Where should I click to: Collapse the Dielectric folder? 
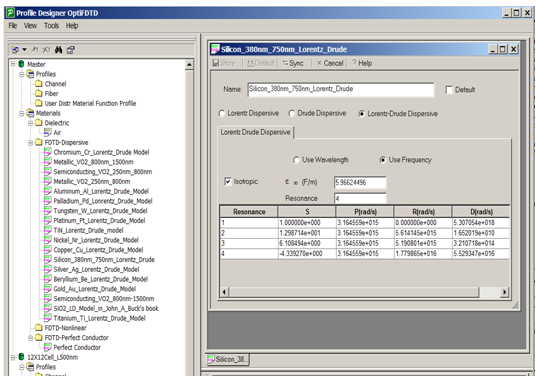tap(30, 123)
